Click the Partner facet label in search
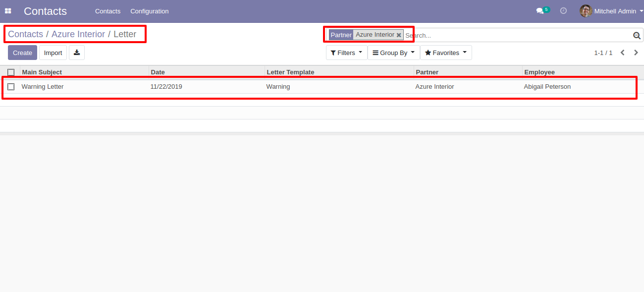This screenshot has height=292, width=644. [341, 35]
